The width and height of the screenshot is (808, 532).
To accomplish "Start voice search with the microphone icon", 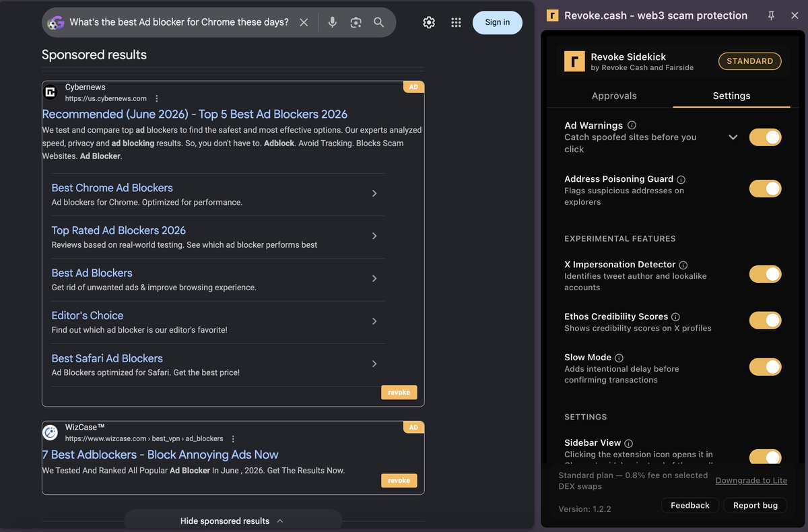I will tap(332, 22).
